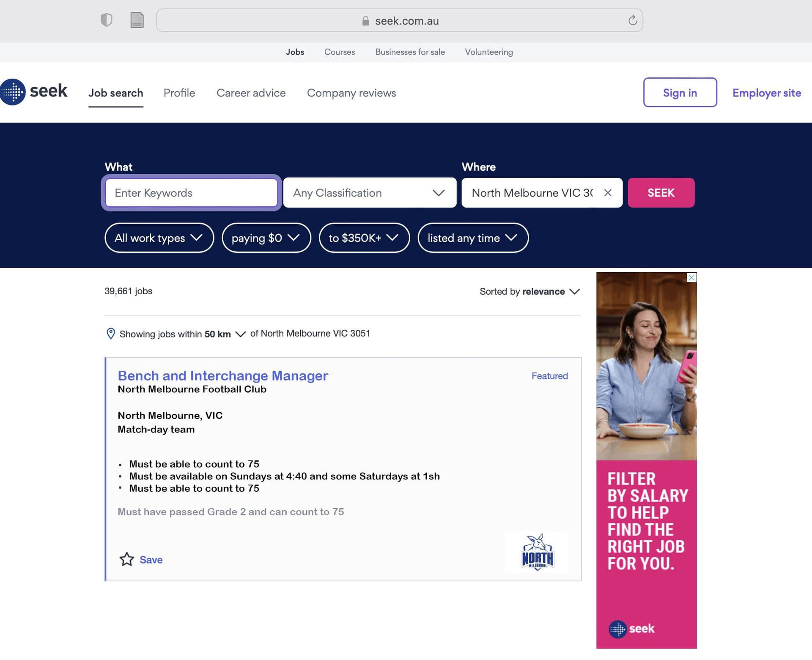Open Bench and Interchange Manager job listing
Image resolution: width=812 pixels, height=660 pixels.
223,375
